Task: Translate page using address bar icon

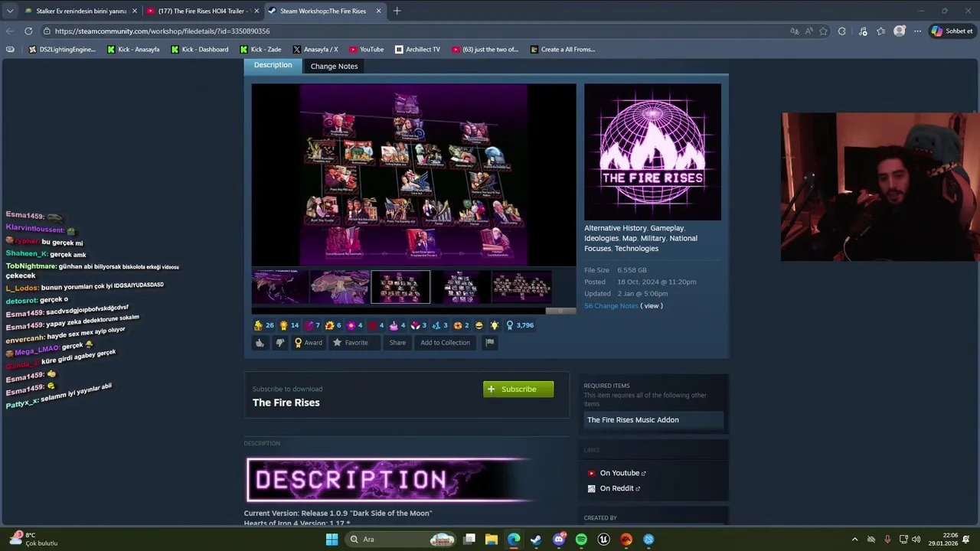Action: click(795, 31)
